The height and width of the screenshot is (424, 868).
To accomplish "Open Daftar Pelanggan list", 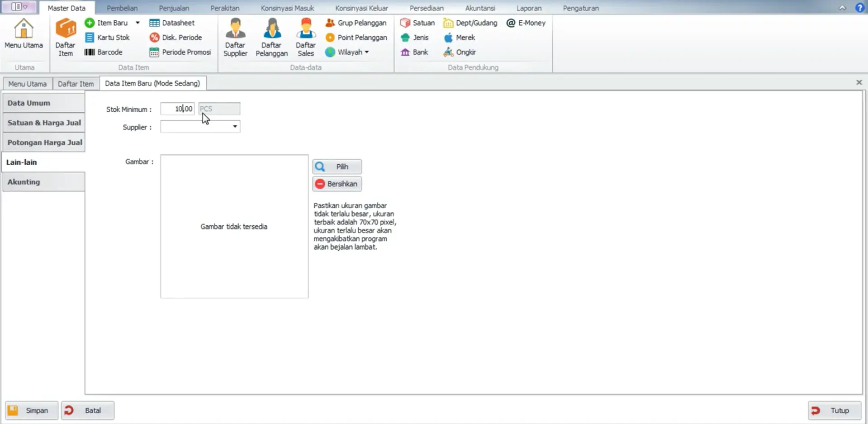I will tap(271, 37).
